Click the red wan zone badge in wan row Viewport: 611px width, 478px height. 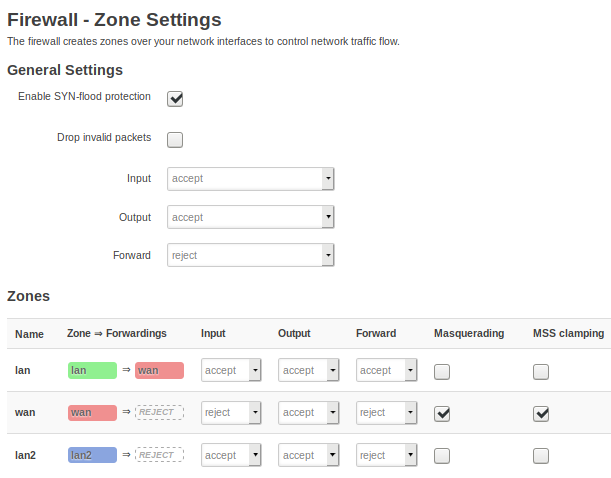point(92,413)
